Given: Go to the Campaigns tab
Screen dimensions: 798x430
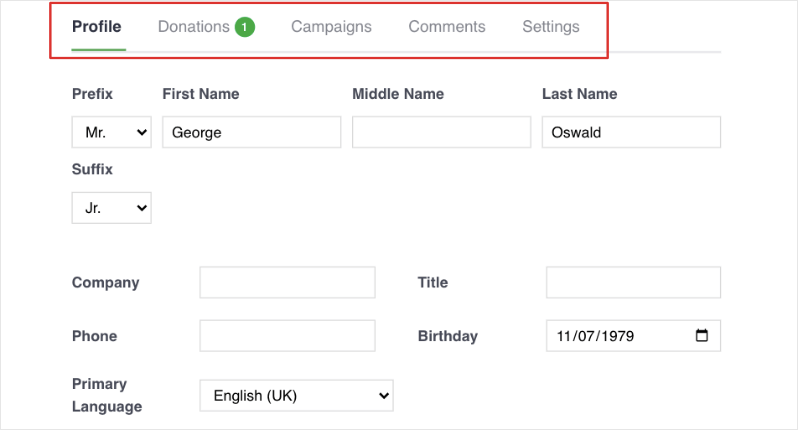Looking at the screenshot, I should pos(331,27).
